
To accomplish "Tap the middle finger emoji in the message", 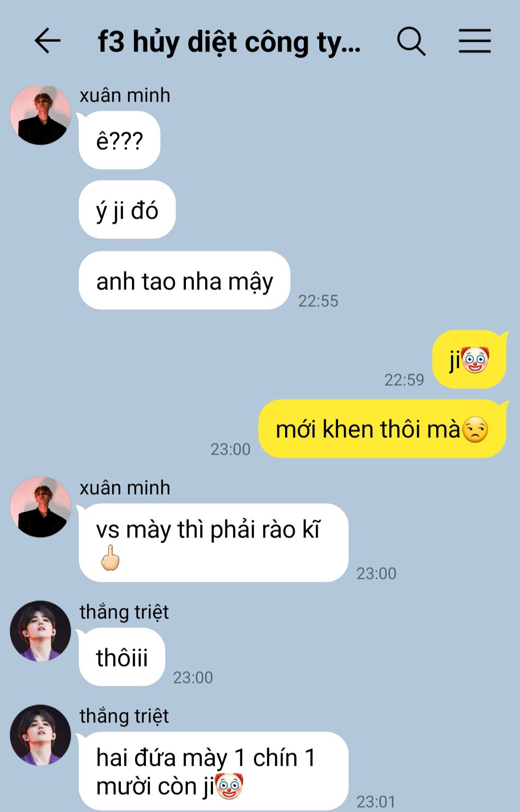I will (110, 558).
